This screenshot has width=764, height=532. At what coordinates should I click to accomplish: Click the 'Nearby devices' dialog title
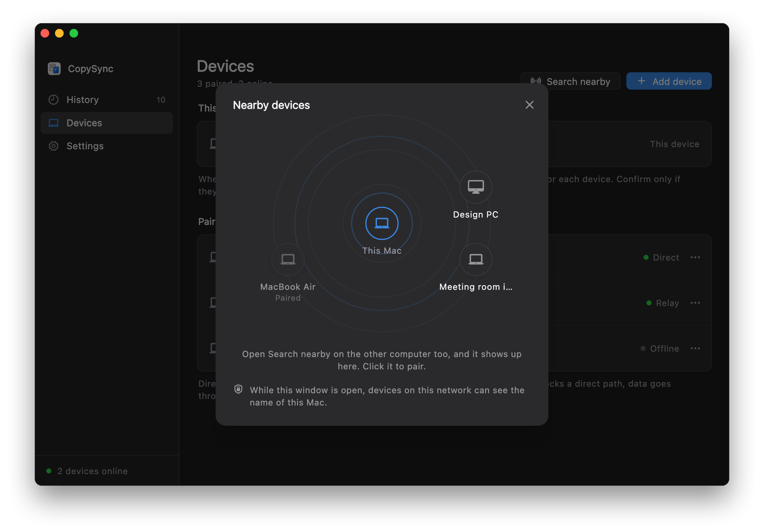(x=271, y=105)
